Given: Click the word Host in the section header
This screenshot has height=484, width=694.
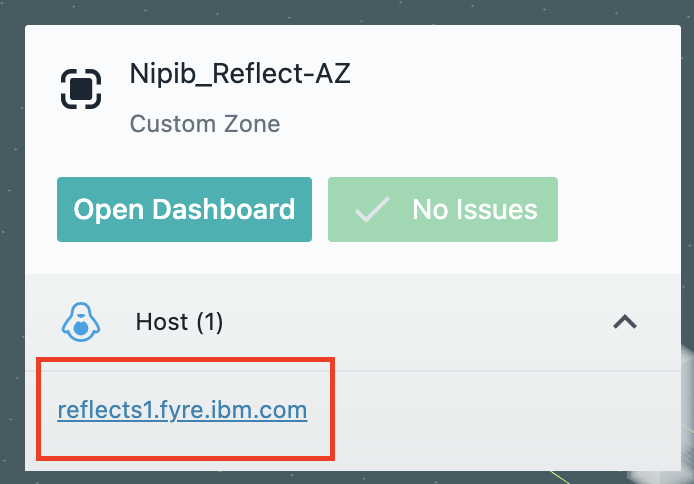Looking at the screenshot, I should coord(162,322).
